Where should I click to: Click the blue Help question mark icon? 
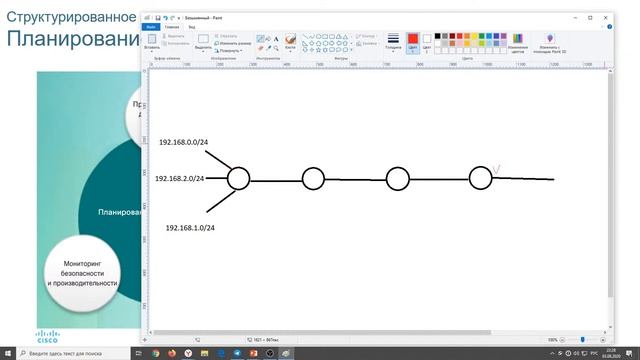pos(610,27)
